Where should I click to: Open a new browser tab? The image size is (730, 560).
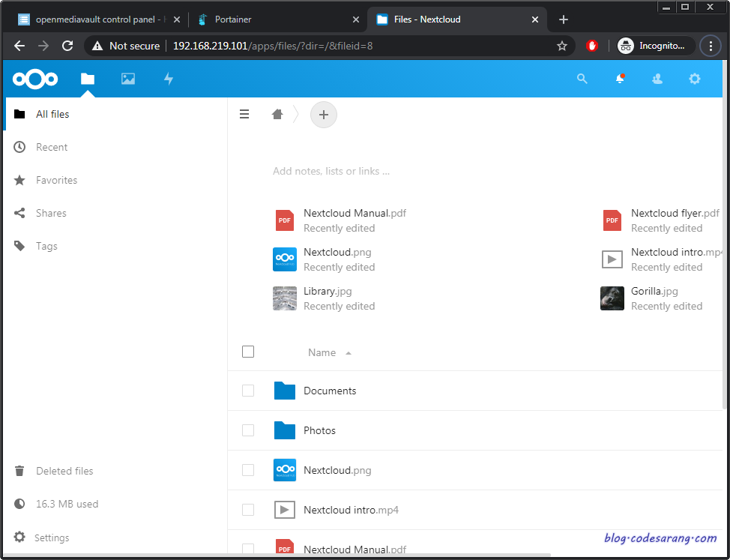click(x=564, y=19)
